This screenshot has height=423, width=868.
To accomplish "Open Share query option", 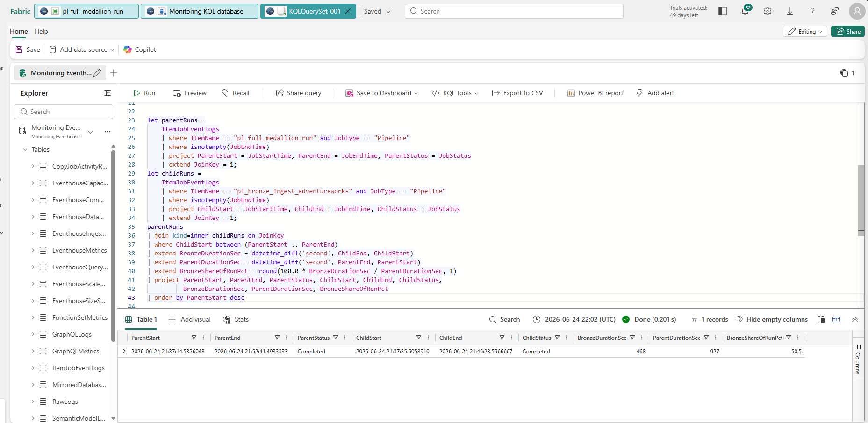I will pyautogui.click(x=298, y=93).
